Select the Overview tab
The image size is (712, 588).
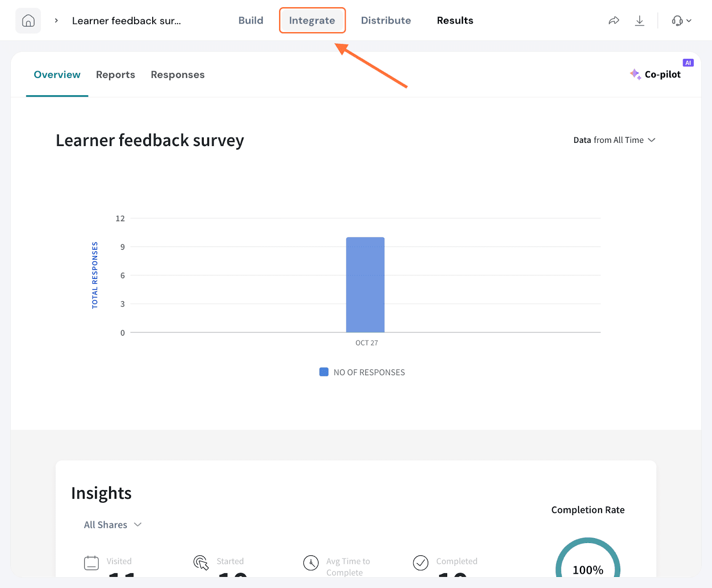coord(57,75)
